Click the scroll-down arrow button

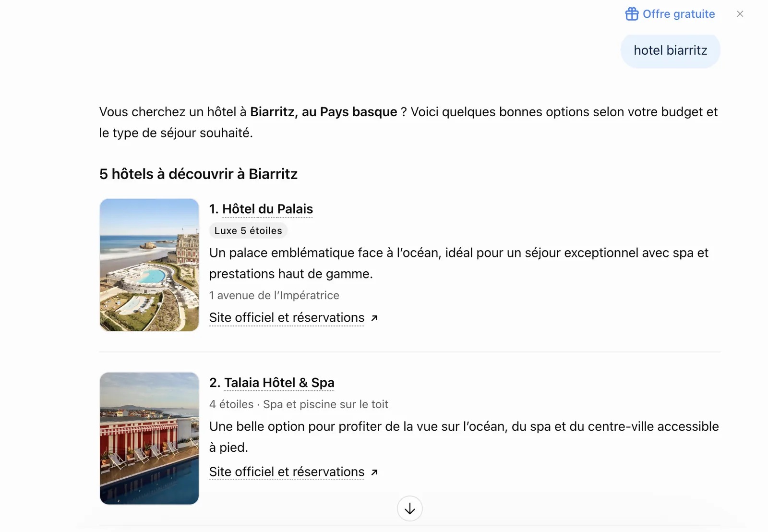(x=410, y=508)
